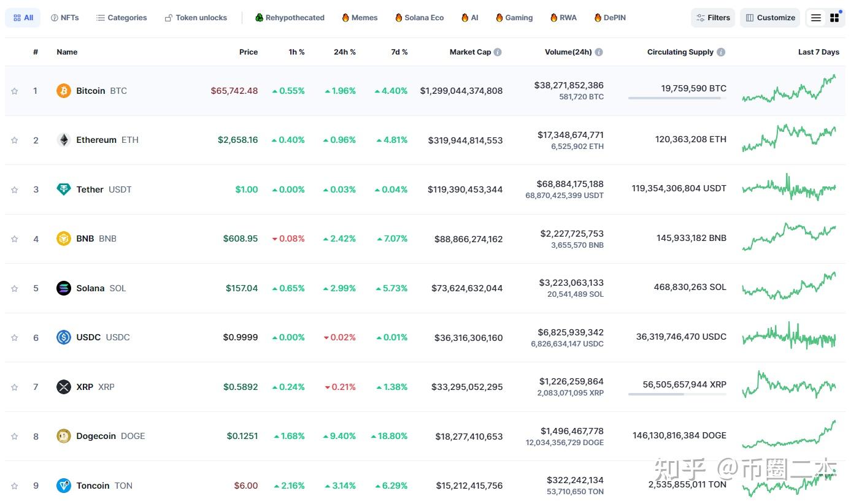Open the Filters panel
Screen dimensions: 859x504
[x=713, y=18]
